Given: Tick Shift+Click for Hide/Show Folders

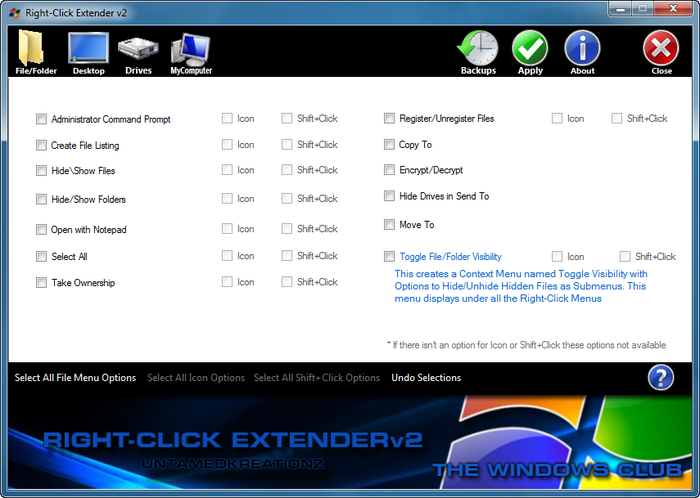Looking at the screenshot, I should click(x=287, y=199).
